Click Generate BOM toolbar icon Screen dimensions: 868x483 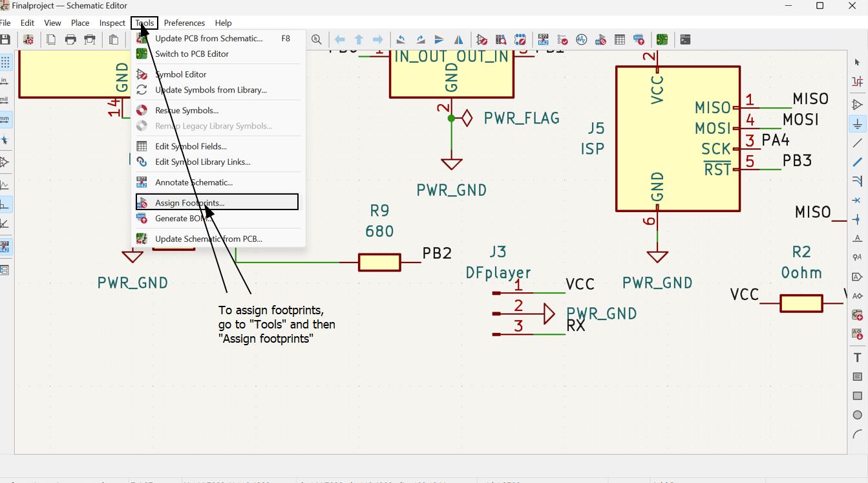639,39
